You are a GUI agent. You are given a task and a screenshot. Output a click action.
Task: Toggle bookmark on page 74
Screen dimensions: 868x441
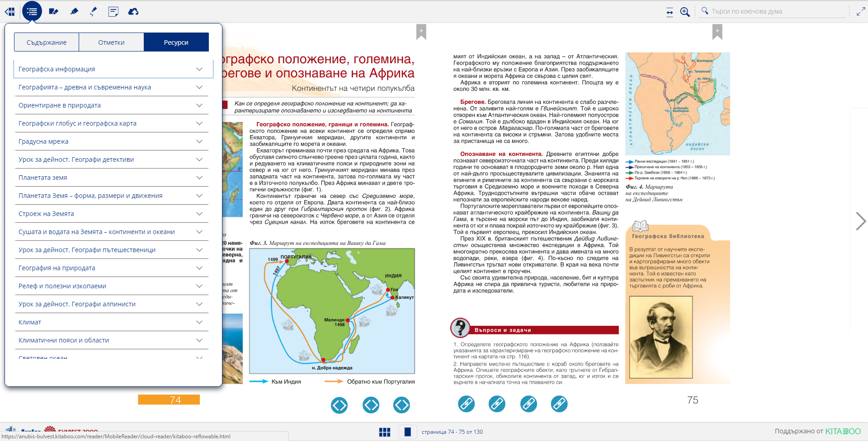point(421,32)
